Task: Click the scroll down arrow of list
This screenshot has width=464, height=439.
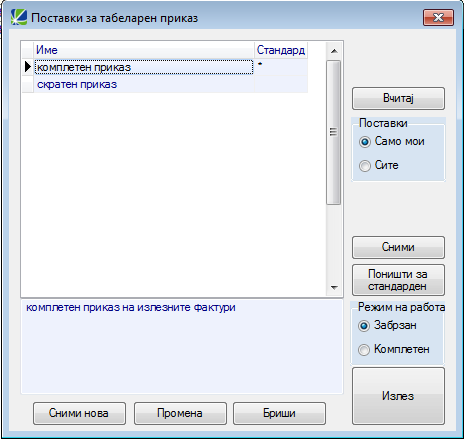Action: point(334,287)
